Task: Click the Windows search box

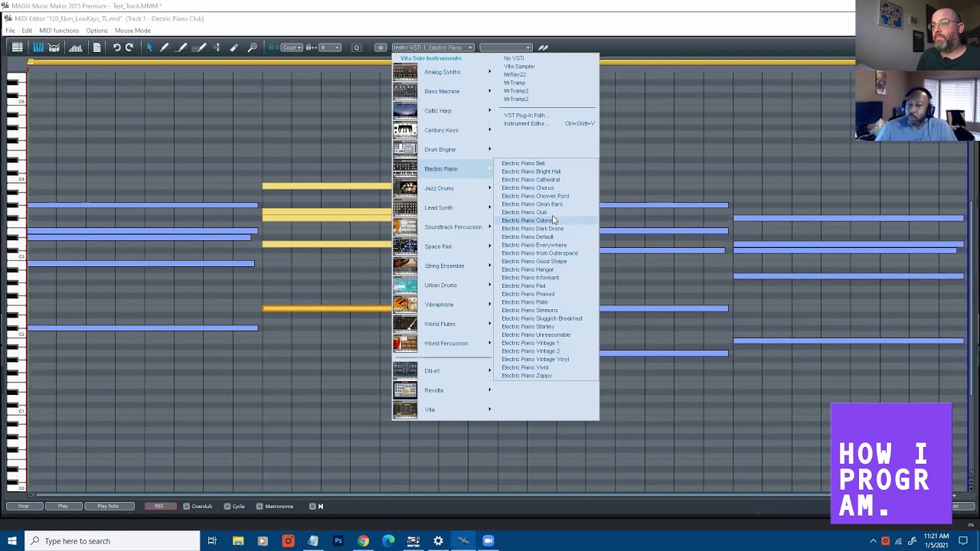Action: tap(113, 541)
